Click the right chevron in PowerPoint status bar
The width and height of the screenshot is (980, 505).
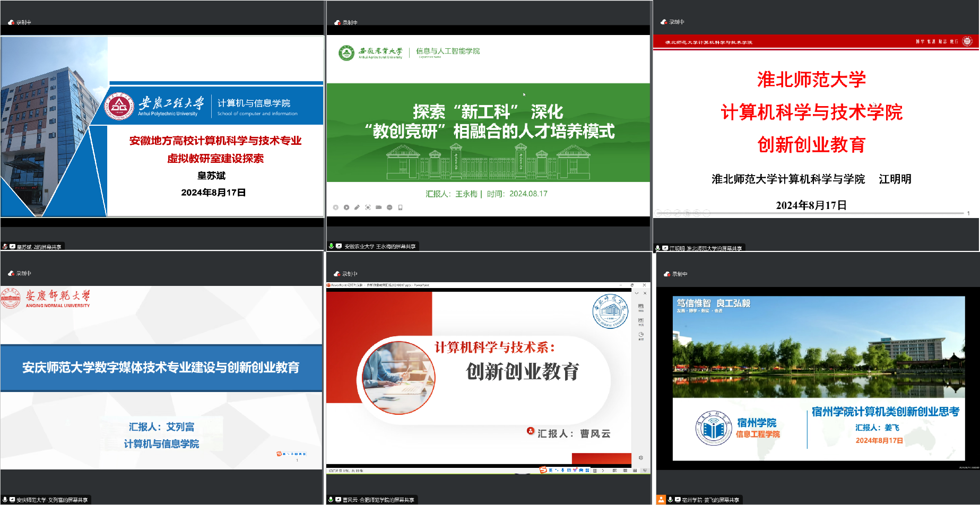tap(603, 471)
